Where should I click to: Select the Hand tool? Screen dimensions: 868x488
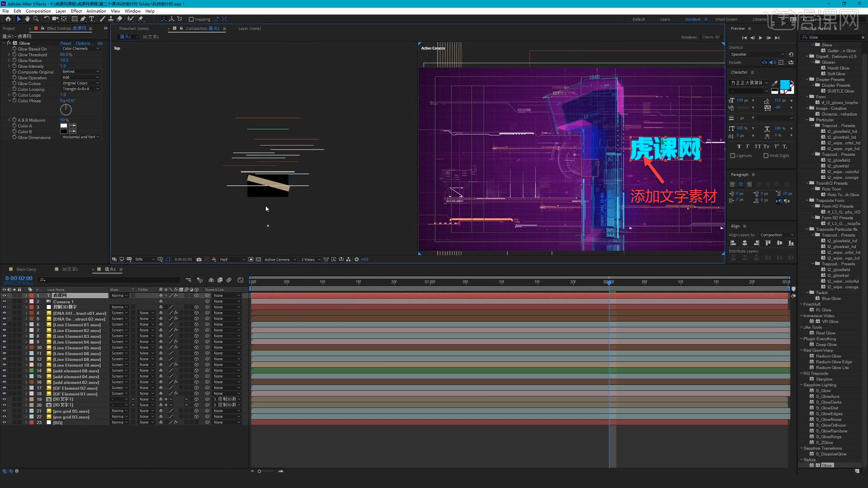pos(27,19)
